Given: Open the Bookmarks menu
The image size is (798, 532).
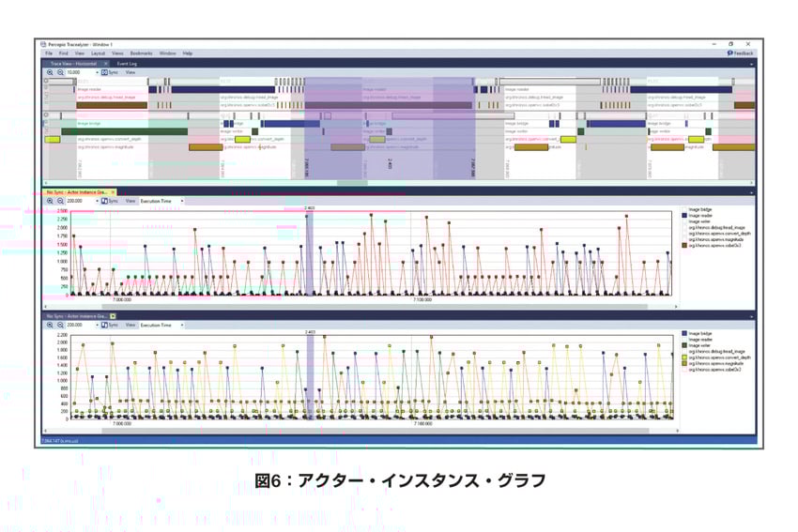Looking at the screenshot, I should 141,53.
